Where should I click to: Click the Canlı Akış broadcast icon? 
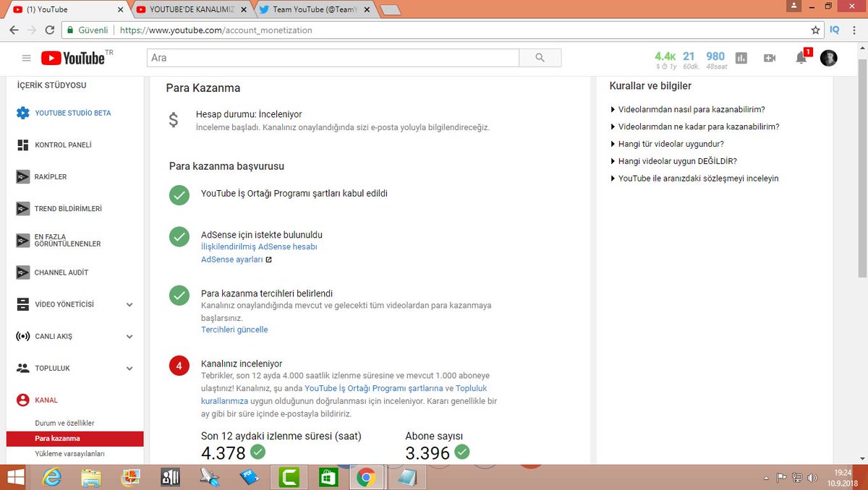[x=22, y=336]
